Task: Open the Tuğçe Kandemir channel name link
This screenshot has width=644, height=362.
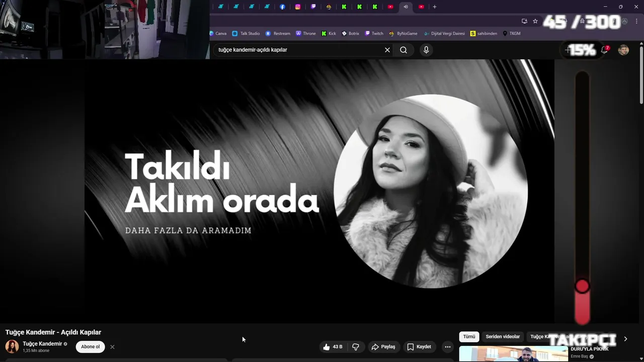Action: (42, 344)
